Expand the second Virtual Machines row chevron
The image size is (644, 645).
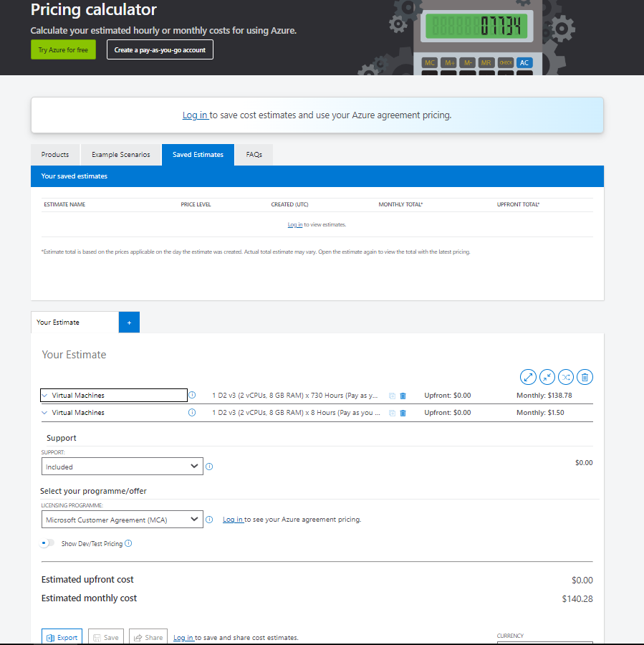point(44,413)
